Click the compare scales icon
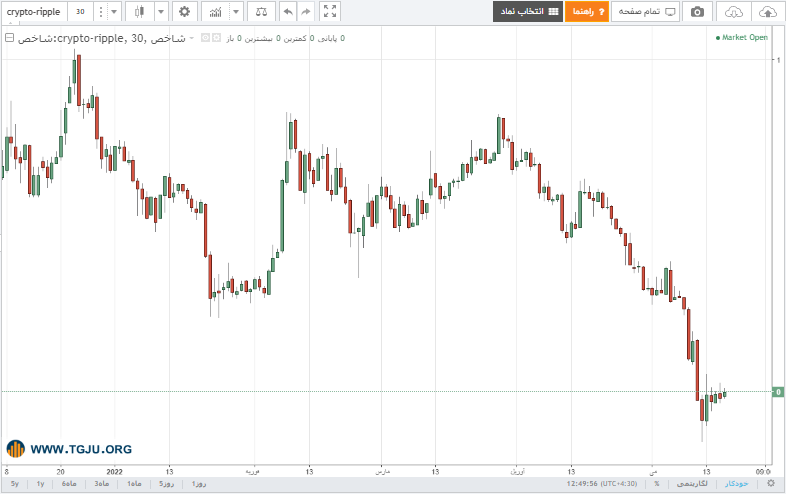 pyautogui.click(x=261, y=12)
